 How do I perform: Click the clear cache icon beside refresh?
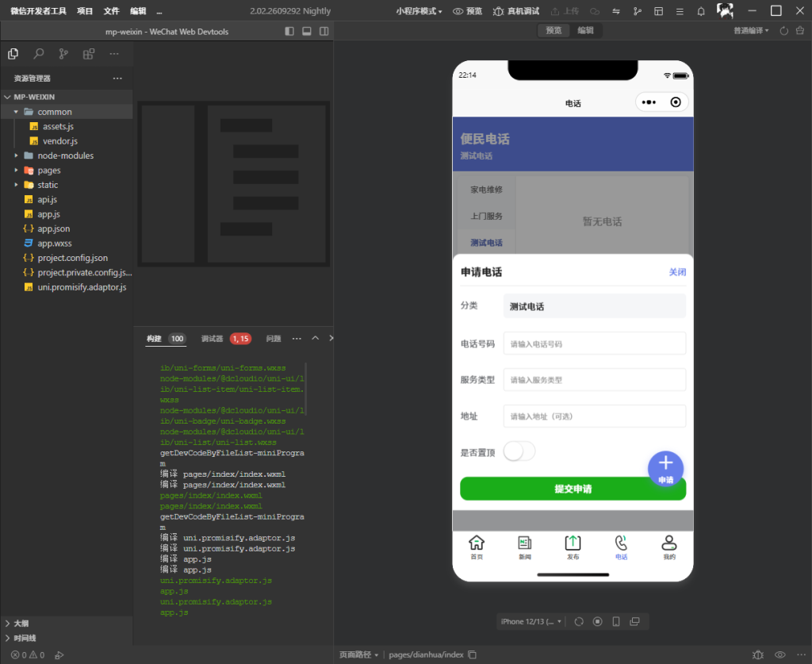pyautogui.click(x=800, y=31)
